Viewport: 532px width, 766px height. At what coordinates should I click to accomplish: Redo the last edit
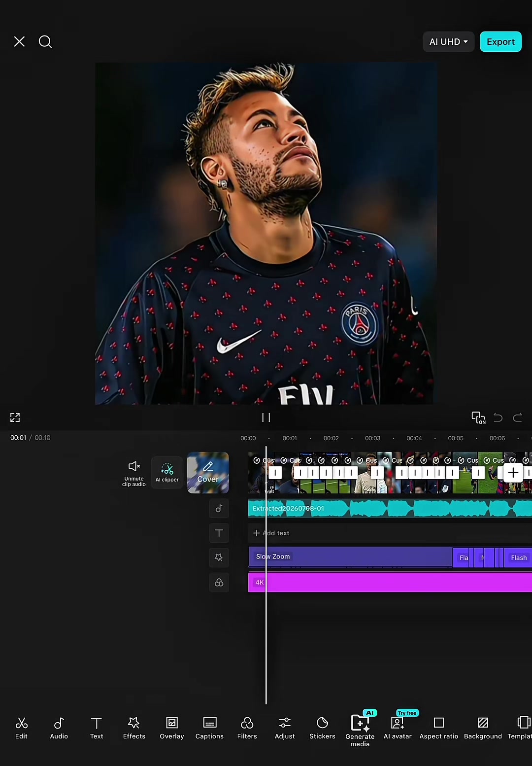tap(517, 418)
